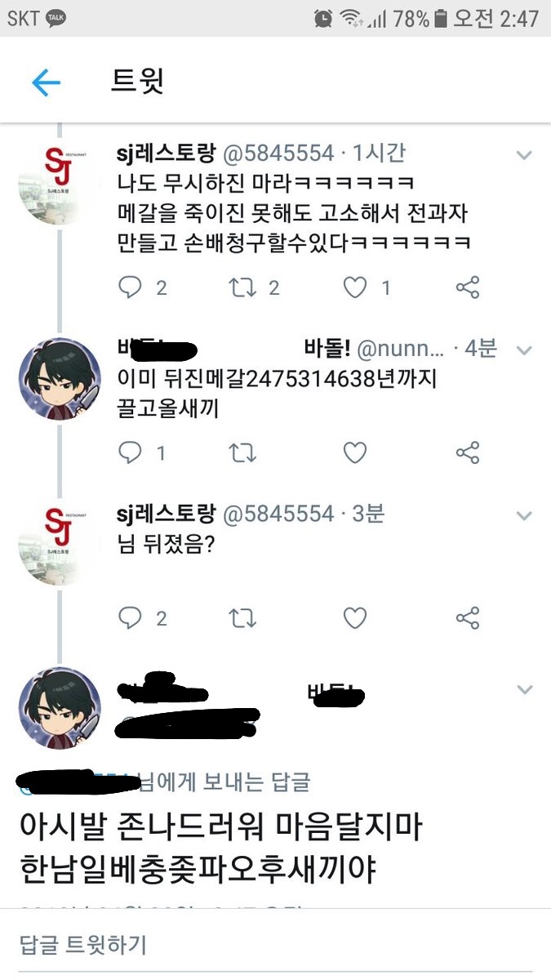The image size is (551, 980).
Task: Open the knife-holding character avatar of the main tweet
Action: point(60,708)
